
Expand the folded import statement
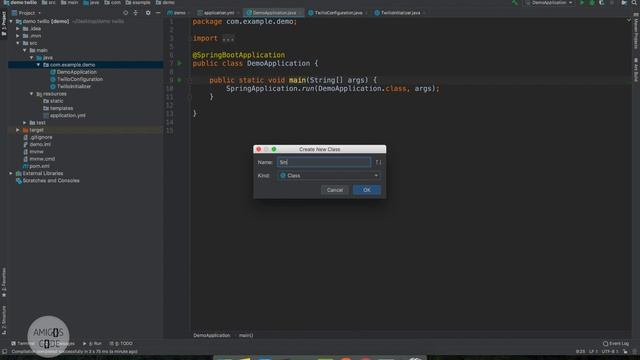tap(228, 38)
